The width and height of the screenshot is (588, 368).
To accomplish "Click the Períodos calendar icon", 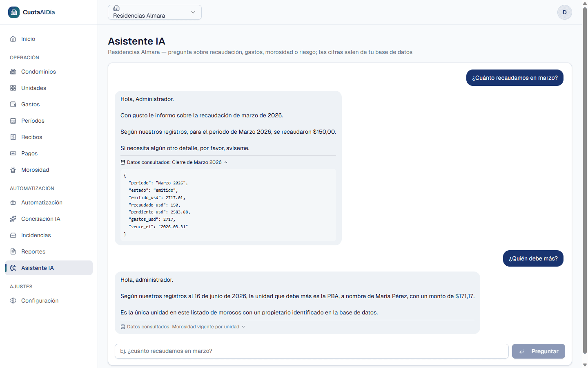I will 13,121.
